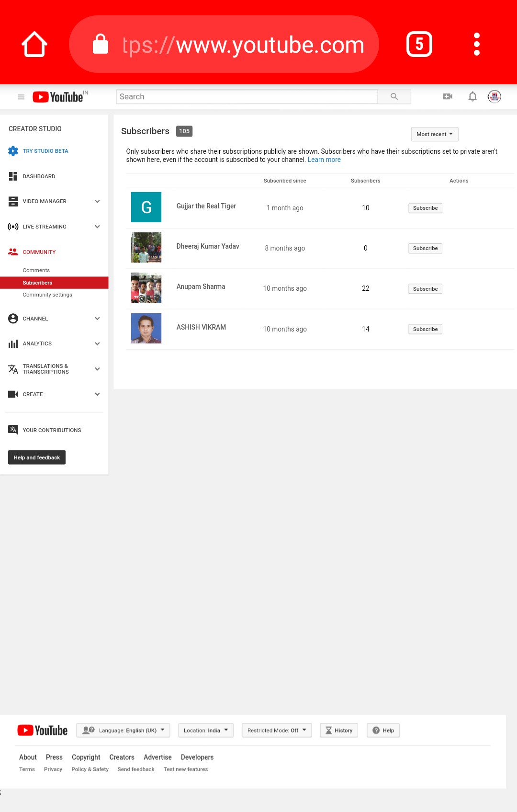Open Dheeraj Kumar Yadav's profile picture
The image size is (517, 812).
coord(146,248)
